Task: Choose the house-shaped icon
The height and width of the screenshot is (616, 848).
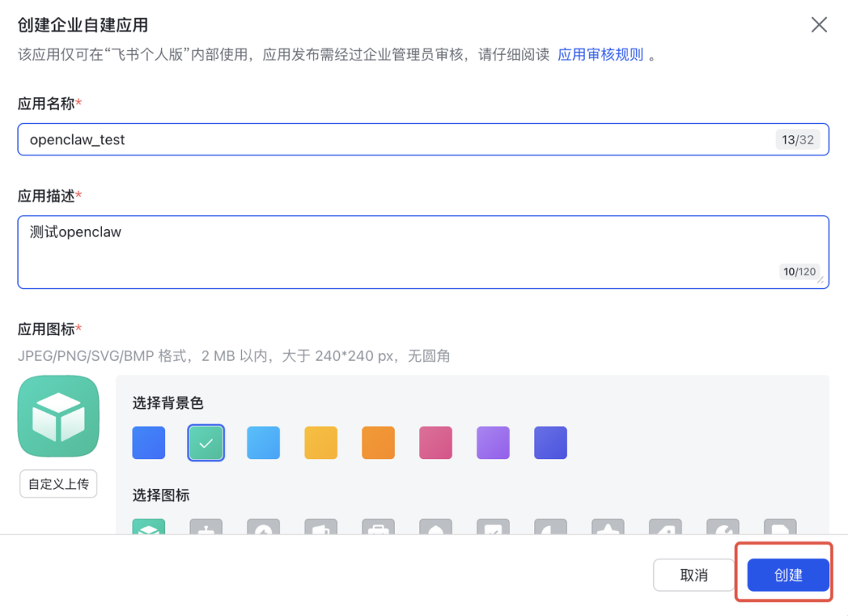Action: click(x=436, y=529)
